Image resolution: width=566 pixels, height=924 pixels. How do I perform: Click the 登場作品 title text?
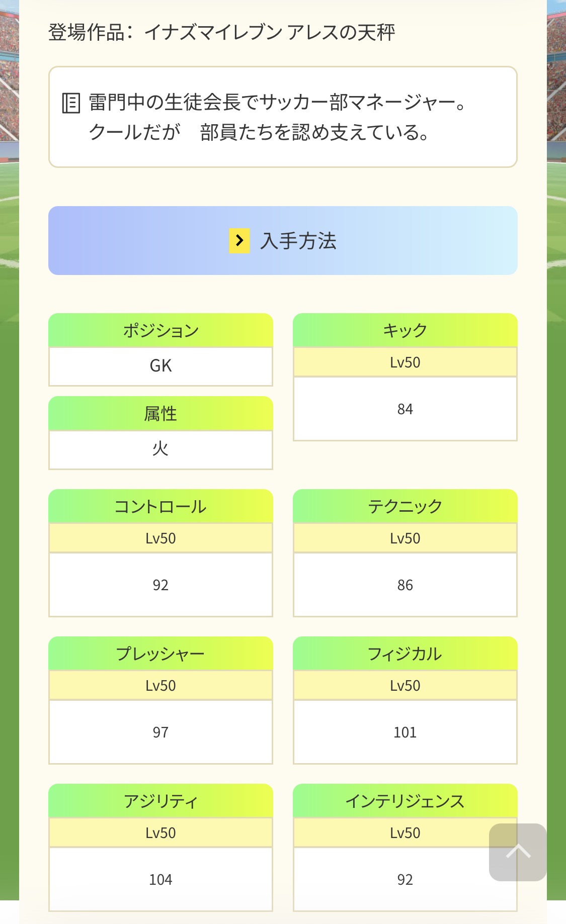pyautogui.click(x=221, y=33)
